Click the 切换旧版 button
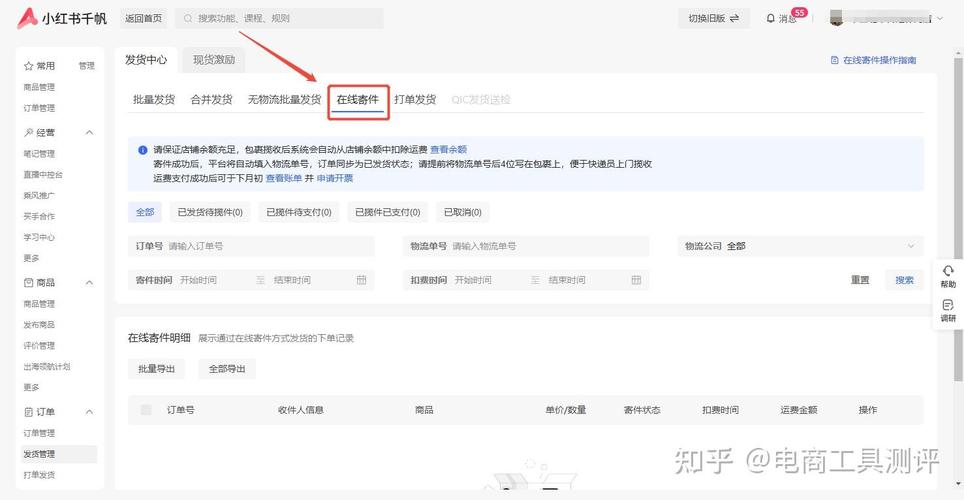964x500 pixels. (714, 18)
